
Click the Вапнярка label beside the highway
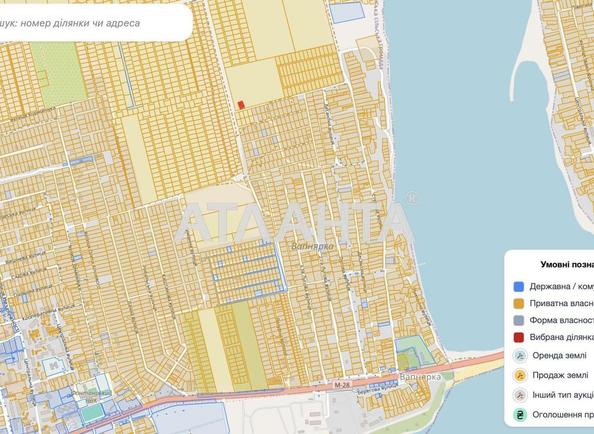tap(420, 377)
